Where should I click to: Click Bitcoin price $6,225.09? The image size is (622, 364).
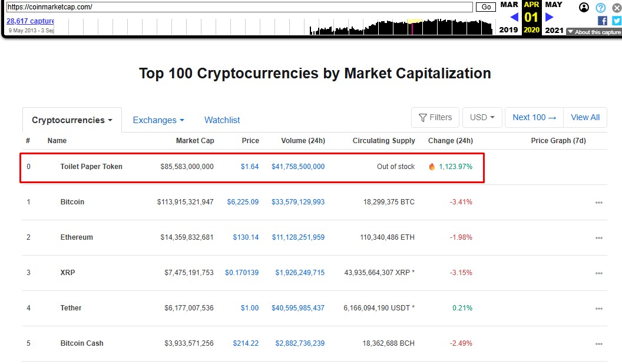coord(243,202)
